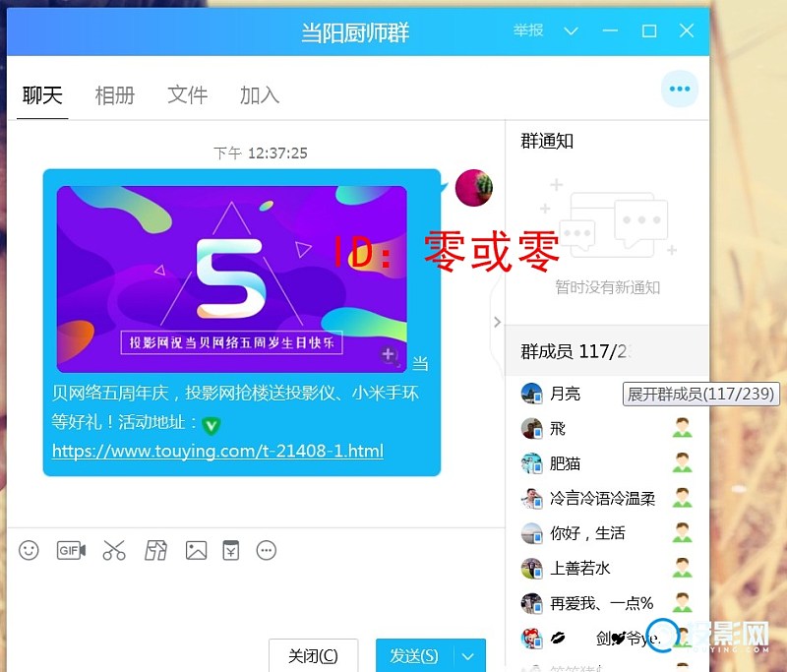
Task: Click add-friend icon beside 飛
Action: (682, 428)
